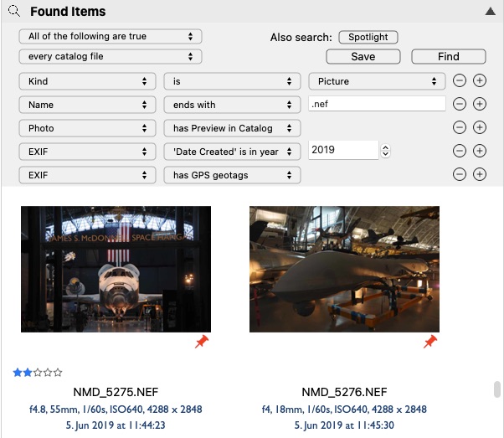Open the EXIF dropdown beside 'has GPS geotags'

click(87, 175)
